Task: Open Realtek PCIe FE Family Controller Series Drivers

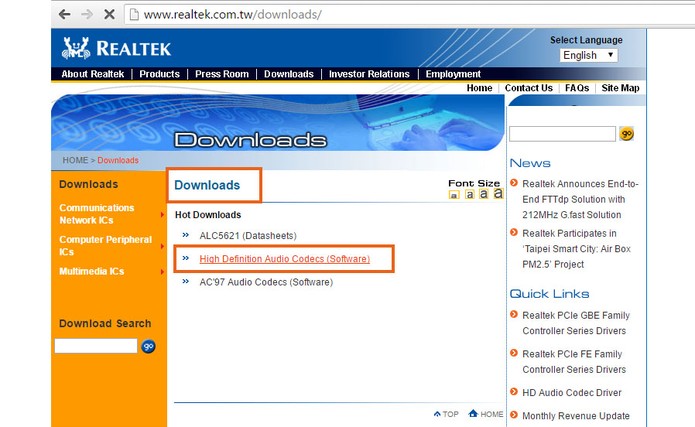Action: click(574, 361)
